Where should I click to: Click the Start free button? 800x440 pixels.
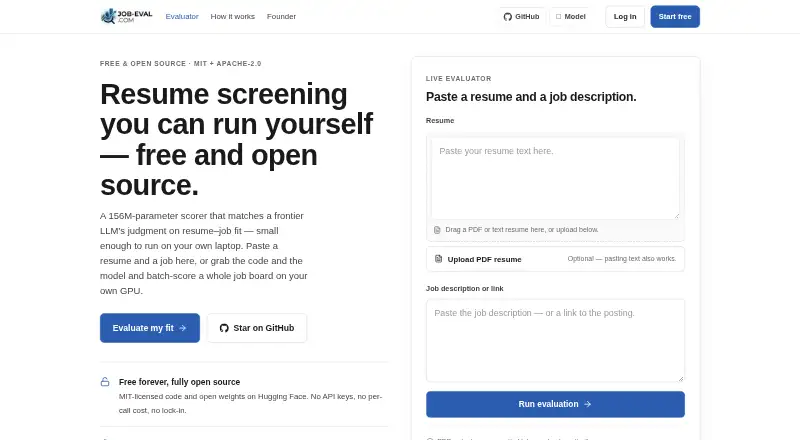click(674, 16)
